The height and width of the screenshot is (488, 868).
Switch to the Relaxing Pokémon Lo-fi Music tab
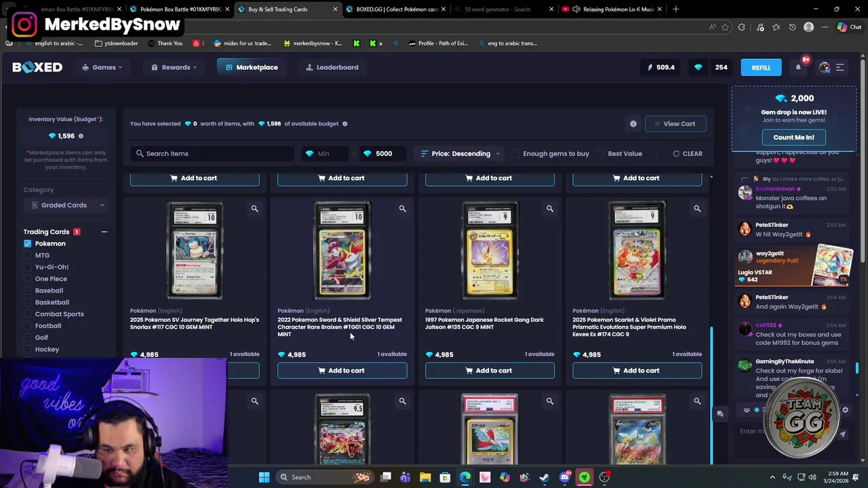point(613,9)
